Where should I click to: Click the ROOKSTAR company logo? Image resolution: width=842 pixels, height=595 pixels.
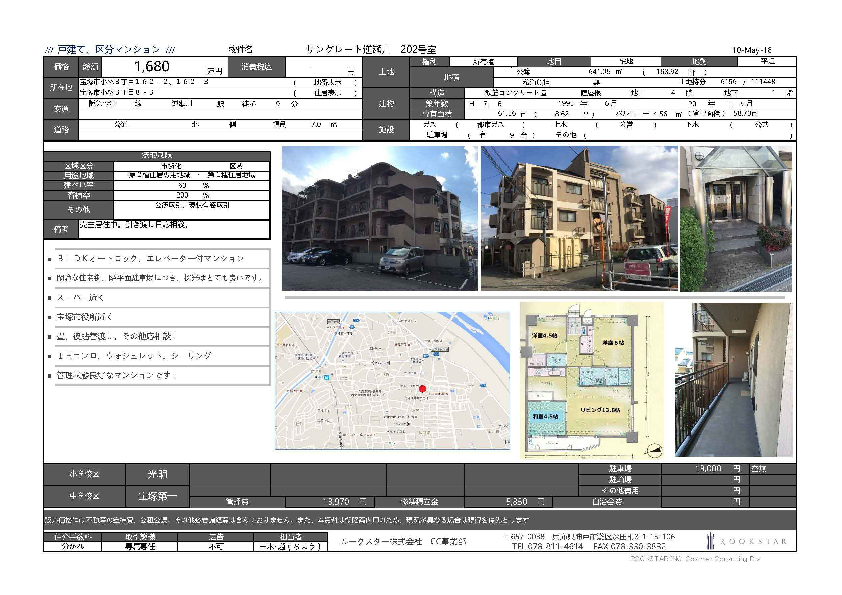click(751, 541)
